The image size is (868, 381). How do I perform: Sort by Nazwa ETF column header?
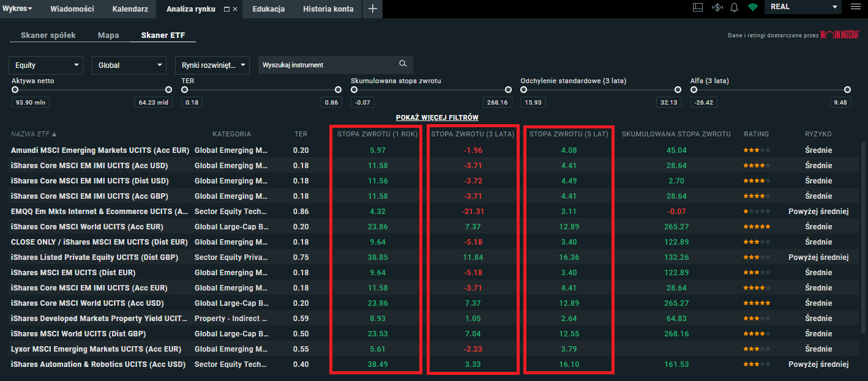click(x=34, y=134)
